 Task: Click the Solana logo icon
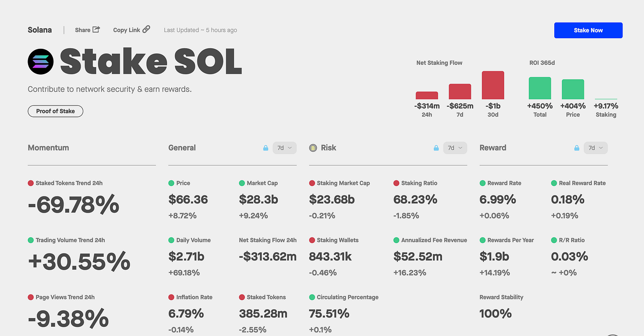pyautogui.click(x=40, y=61)
